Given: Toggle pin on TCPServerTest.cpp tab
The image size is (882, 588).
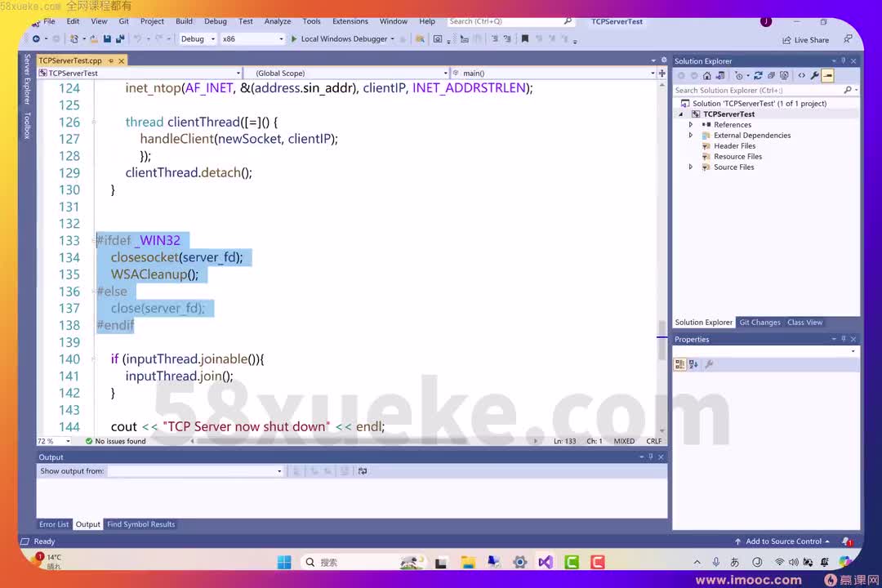Looking at the screenshot, I should pyautogui.click(x=111, y=60).
